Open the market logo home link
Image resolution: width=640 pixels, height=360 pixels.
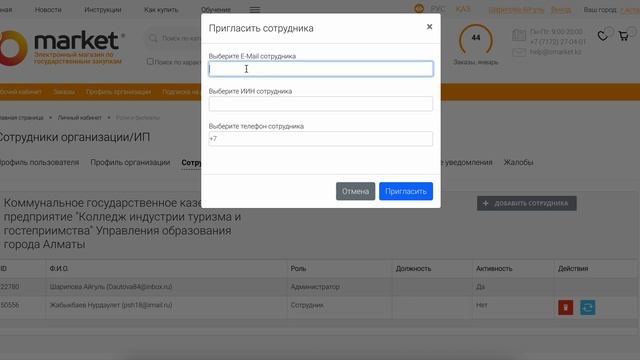click(61, 48)
